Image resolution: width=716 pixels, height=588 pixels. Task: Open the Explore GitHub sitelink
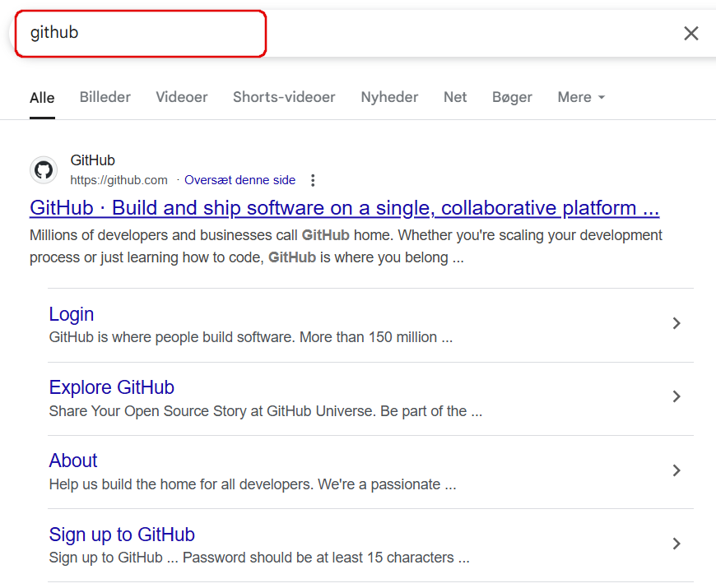pyautogui.click(x=111, y=387)
